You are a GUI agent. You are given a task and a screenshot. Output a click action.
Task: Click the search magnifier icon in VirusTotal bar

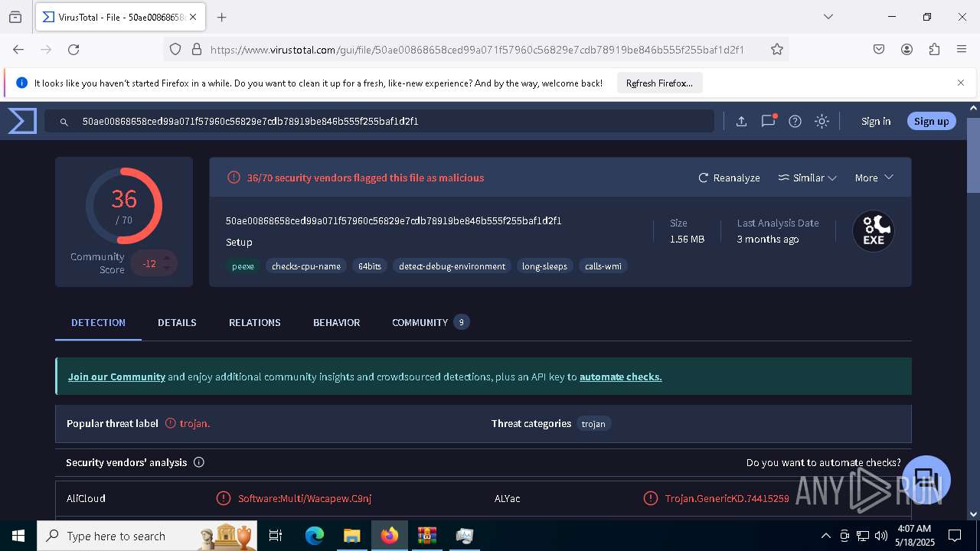[x=64, y=122]
